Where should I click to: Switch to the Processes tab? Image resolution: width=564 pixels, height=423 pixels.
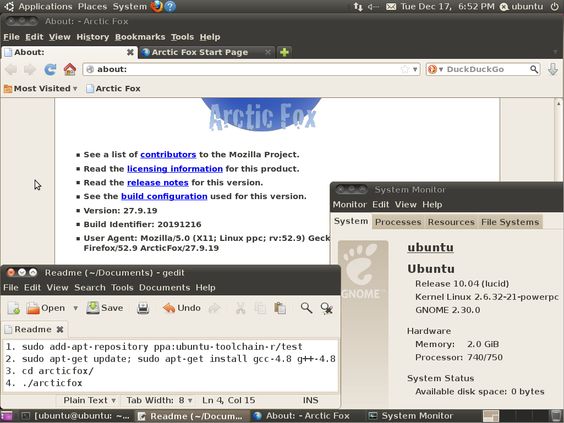[398, 222]
